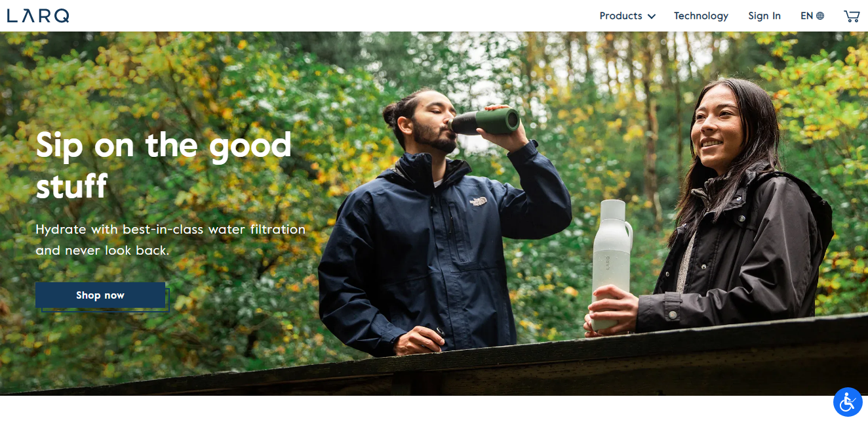Go to the Technology page
The height and width of the screenshot is (424, 868).
701,16
